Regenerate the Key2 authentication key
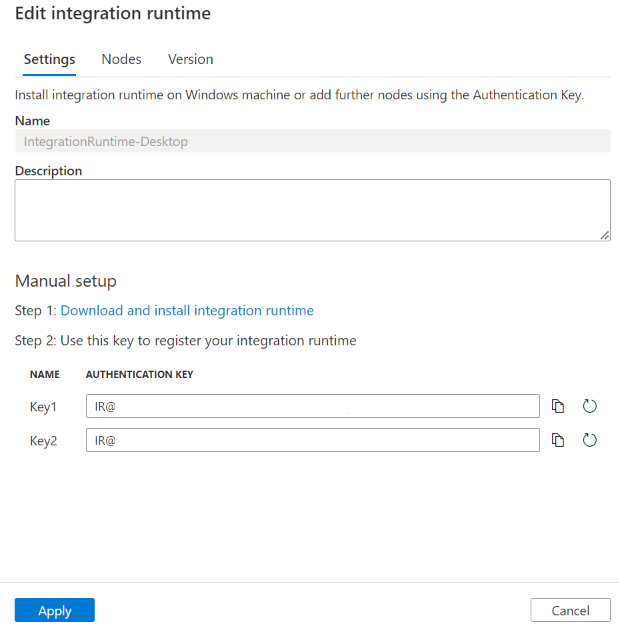The image size is (619, 634). (x=590, y=440)
